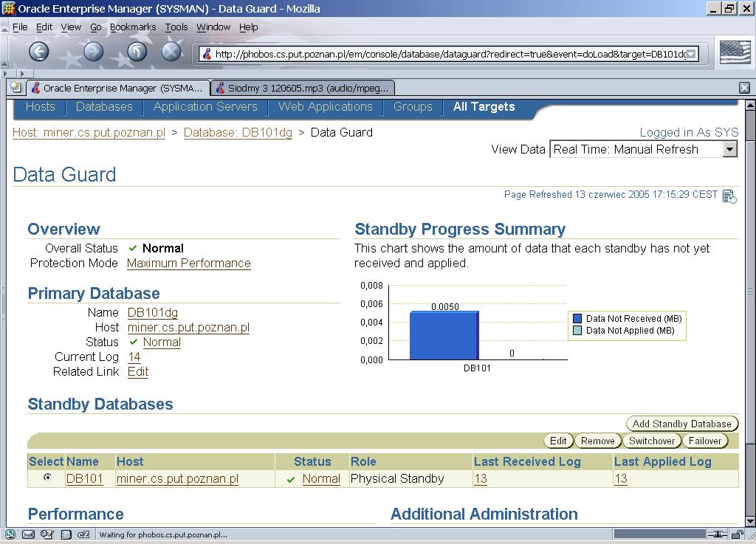Stop loading with the Stop icon
Image resolution: width=756 pixels, height=544 pixels.
pos(171,51)
